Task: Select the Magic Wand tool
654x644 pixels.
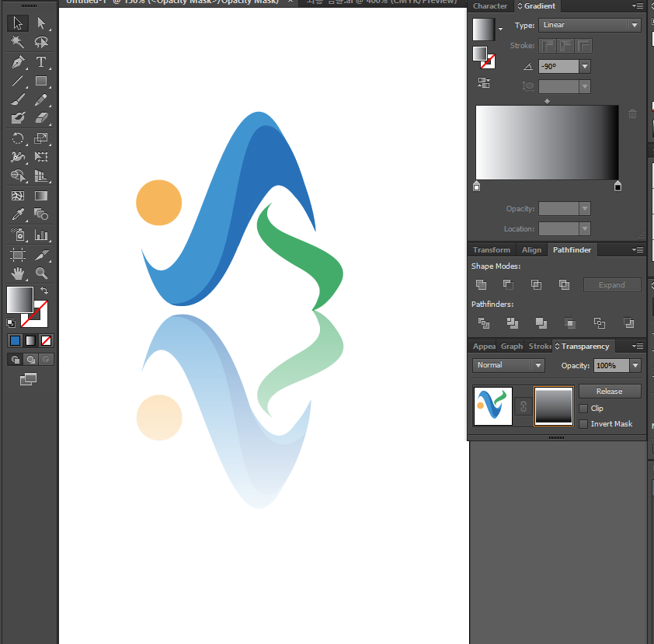Action: (x=18, y=42)
